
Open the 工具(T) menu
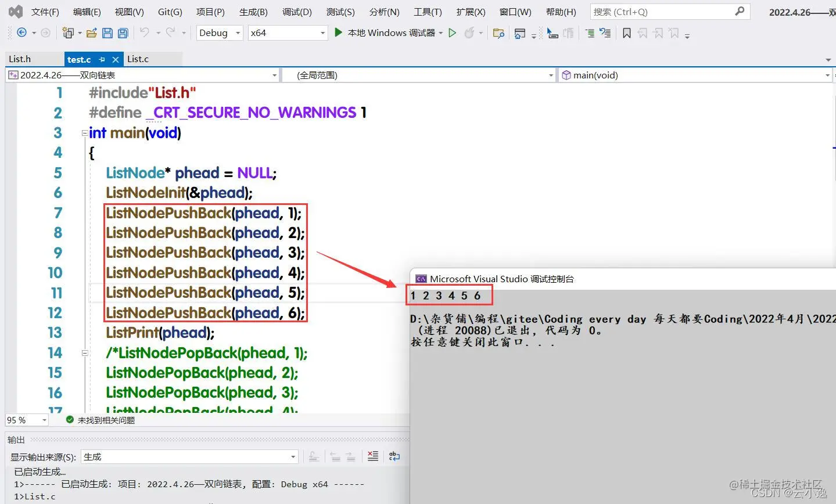coord(428,12)
